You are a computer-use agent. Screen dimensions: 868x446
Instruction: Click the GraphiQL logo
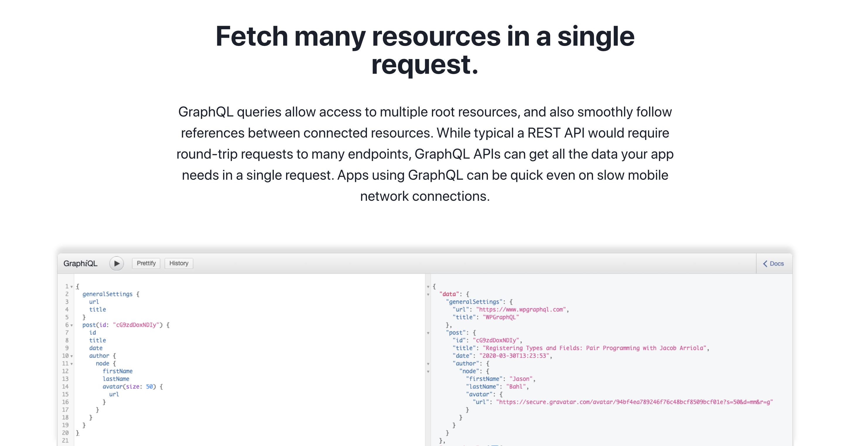click(81, 263)
